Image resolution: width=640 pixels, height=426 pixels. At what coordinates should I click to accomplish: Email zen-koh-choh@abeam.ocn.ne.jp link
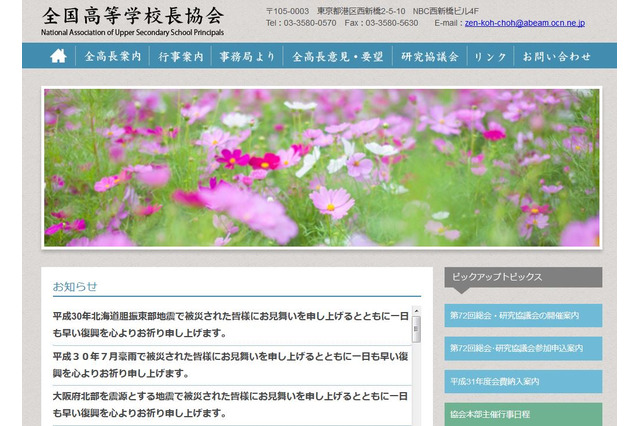(x=524, y=23)
